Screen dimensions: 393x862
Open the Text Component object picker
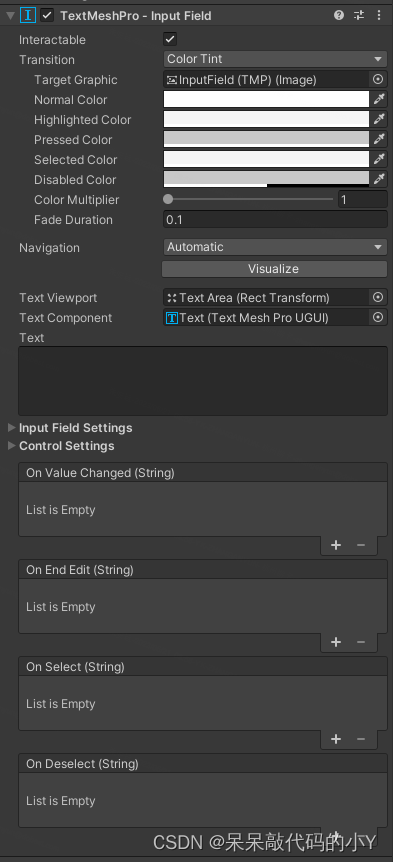378,317
